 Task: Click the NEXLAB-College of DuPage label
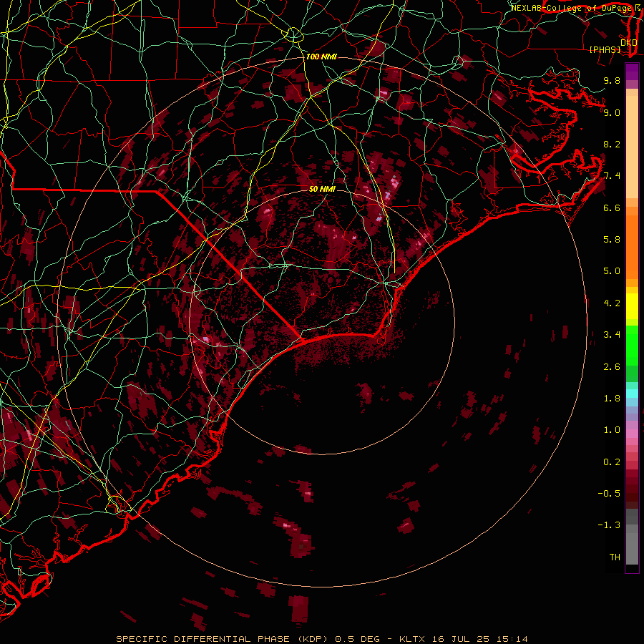[571, 8]
